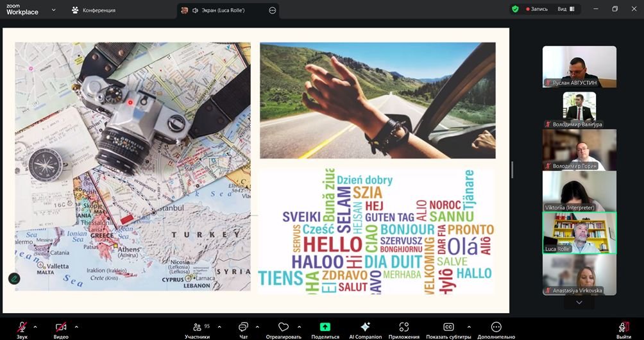The image size is (644, 340).
Task: Unmute the microphone with the Звук icon
Action: (22, 327)
